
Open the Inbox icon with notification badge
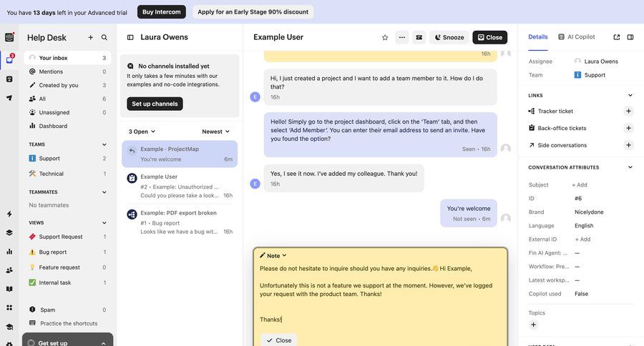coord(9,60)
